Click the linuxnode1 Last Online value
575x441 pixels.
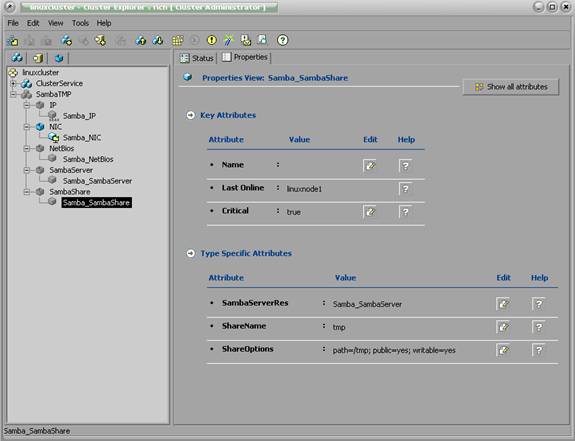pyautogui.click(x=304, y=189)
